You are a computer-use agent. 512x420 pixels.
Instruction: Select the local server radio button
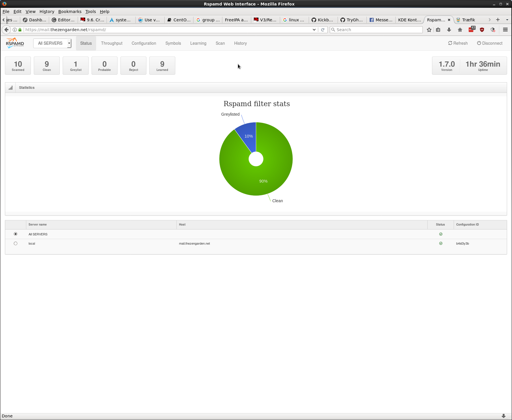point(16,243)
